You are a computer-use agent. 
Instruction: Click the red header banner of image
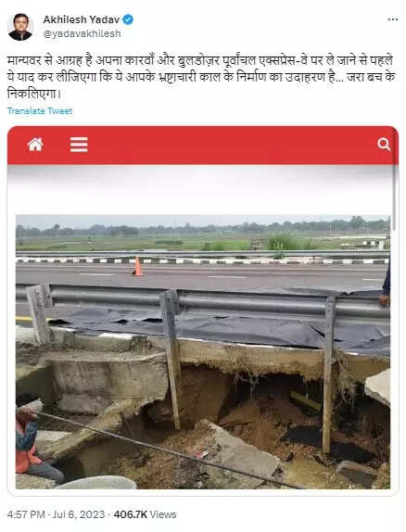[203, 146]
